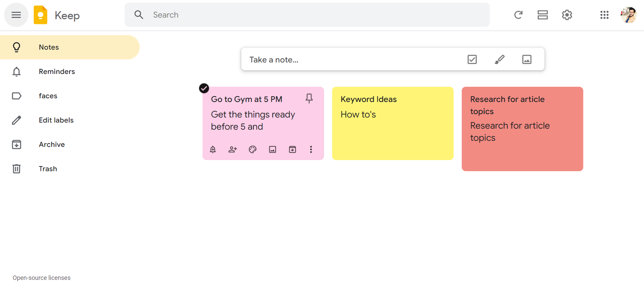Add a collaborator to the Gym note
The image size is (644, 289).
233,150
